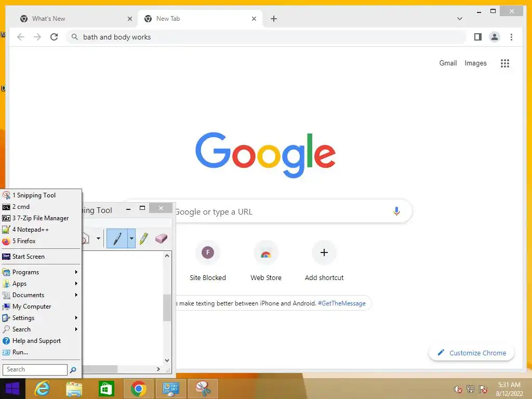Open File Explorer from taskbar
The image size is (532, 399).
[x=74, y=389]
